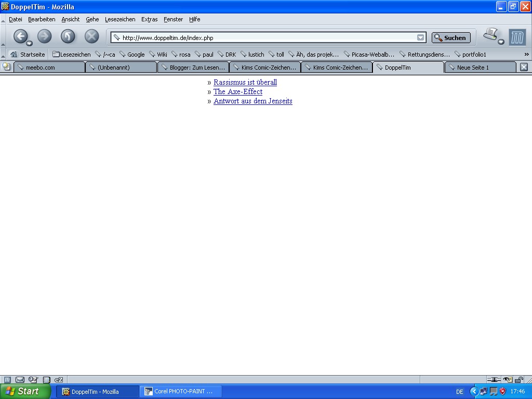Viewport: 532px width, 399px height.
Task: Click the security padlock status icon
Action: pos(518,380)
